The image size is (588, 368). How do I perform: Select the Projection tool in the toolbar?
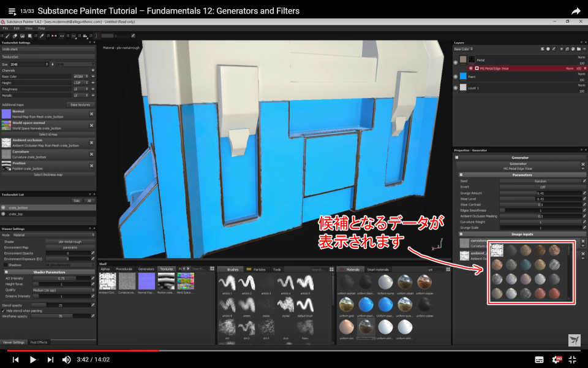tap(22, 36)
